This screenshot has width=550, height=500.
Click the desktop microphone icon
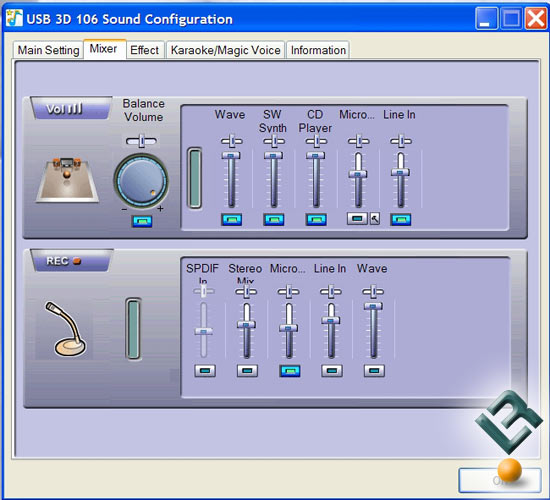(x=65, y=329)
